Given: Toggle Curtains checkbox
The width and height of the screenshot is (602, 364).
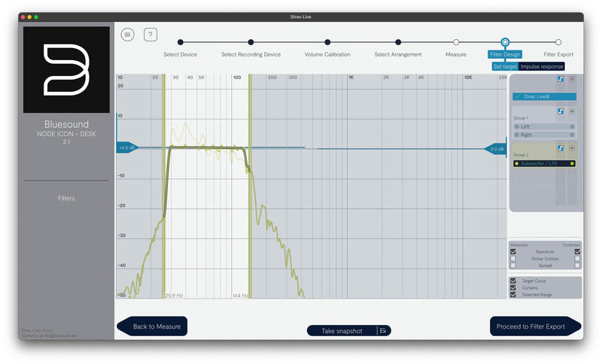Looking at the screenshot, I should [x=513, y=288].
